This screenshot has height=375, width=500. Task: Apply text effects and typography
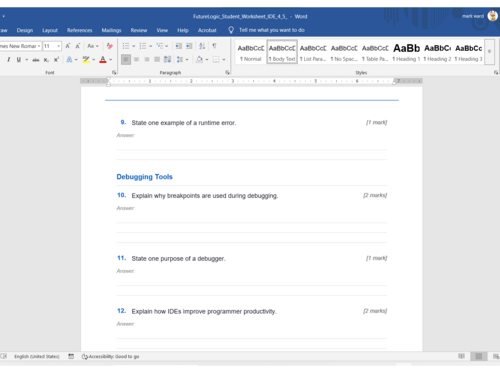click(x=69, y=60)
